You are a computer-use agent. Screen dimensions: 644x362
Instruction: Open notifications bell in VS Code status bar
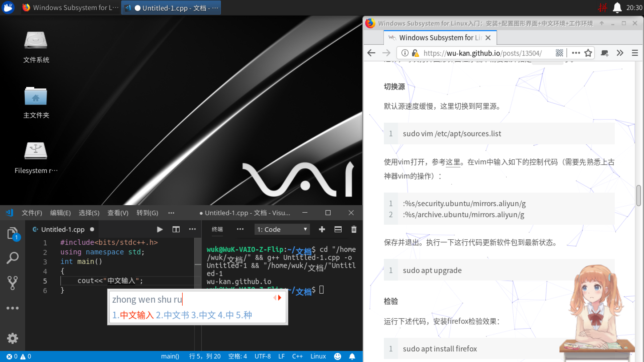click(352, 356)
